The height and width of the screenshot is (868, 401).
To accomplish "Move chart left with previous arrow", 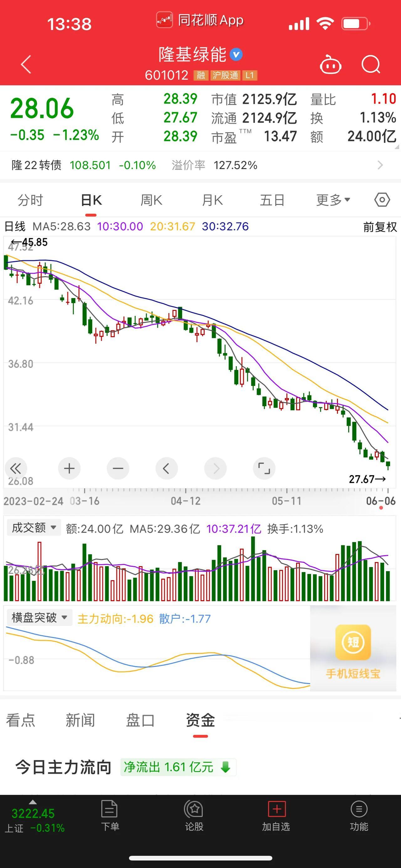I will [x=166, y=468].
